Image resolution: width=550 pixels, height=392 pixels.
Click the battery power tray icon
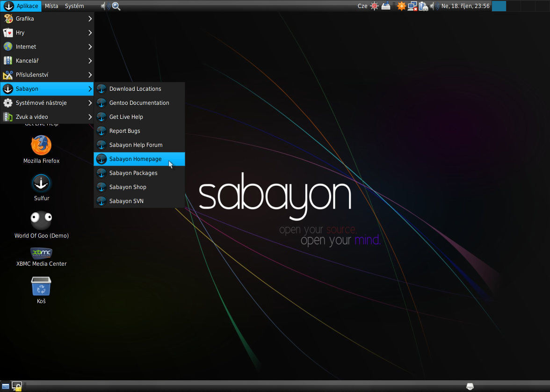click(x=423, y=7)
